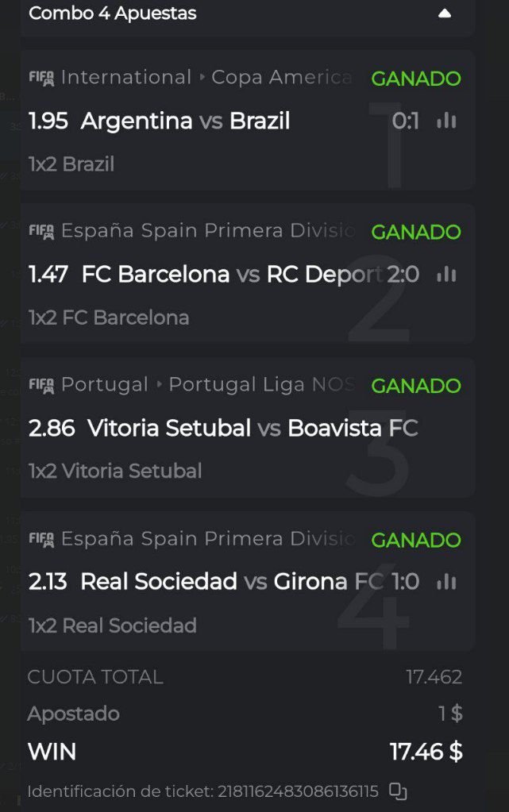Click the Copa America league label
The width and height of the screenshot is (509, 812).
(281, 78)
